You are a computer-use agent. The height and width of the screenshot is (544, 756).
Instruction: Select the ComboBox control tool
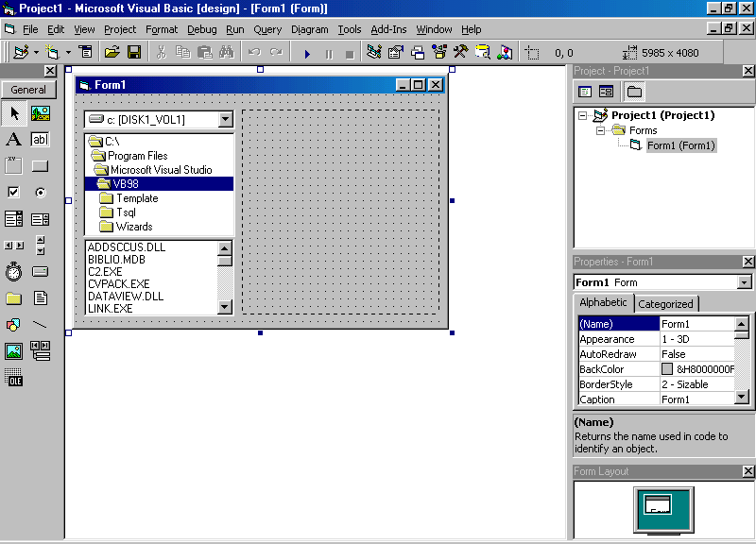click(14, 219)
